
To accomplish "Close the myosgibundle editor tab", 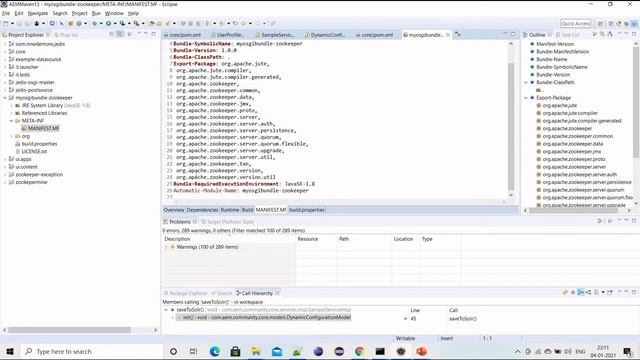I will [448, 35].
